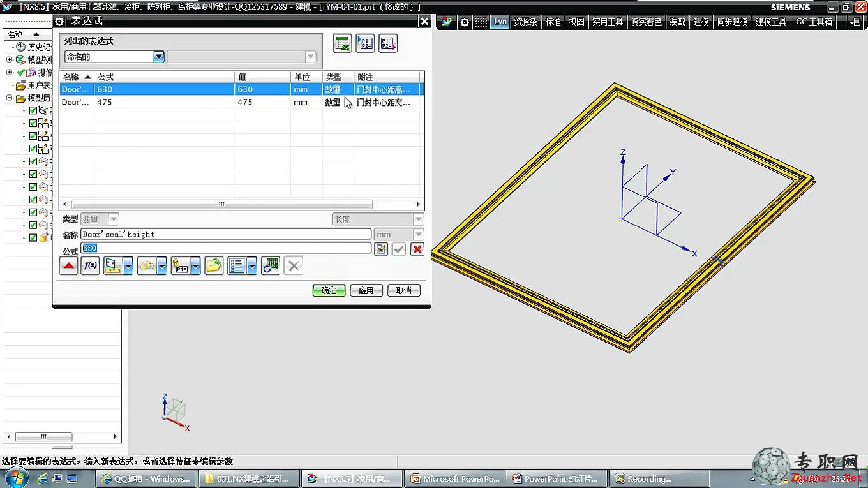This screenshot has width=868, height=488.
Task: Click the gear icon in Expressions title bar
Action: pyautogui.click(x=60, y=21)
